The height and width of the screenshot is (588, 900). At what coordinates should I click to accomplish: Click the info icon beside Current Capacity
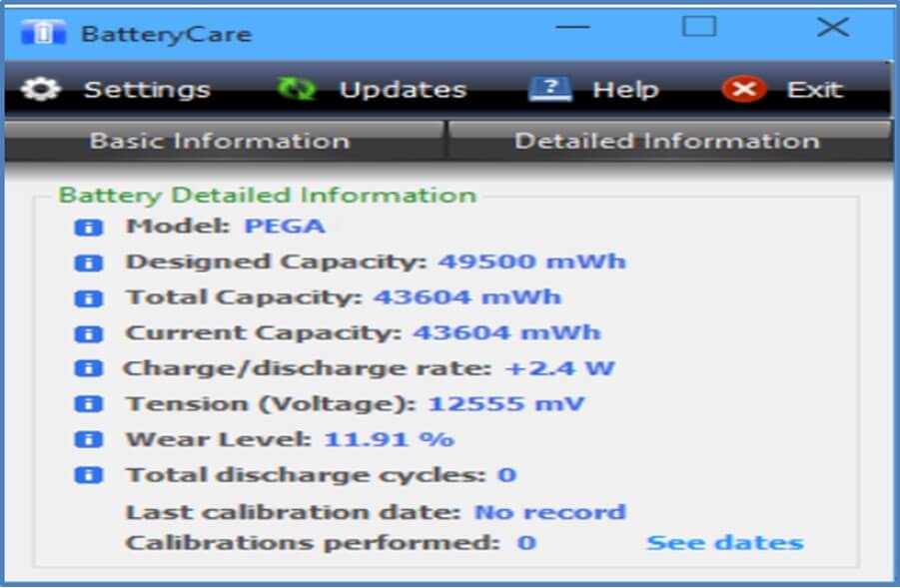pos(88,333)
